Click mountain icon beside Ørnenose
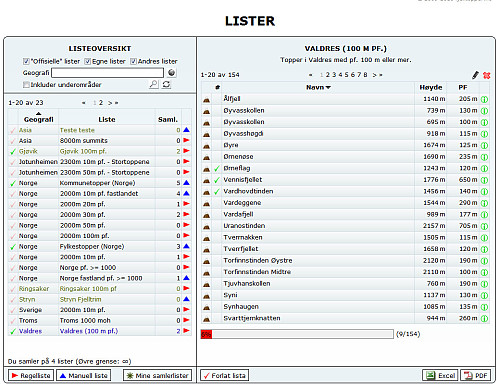 tap(207, 157)
